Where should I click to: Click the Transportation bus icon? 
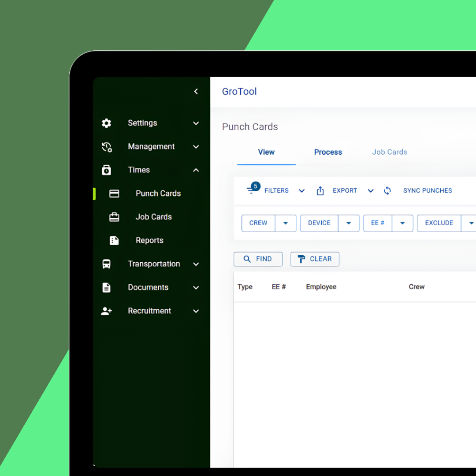click(x=106, y=264)
